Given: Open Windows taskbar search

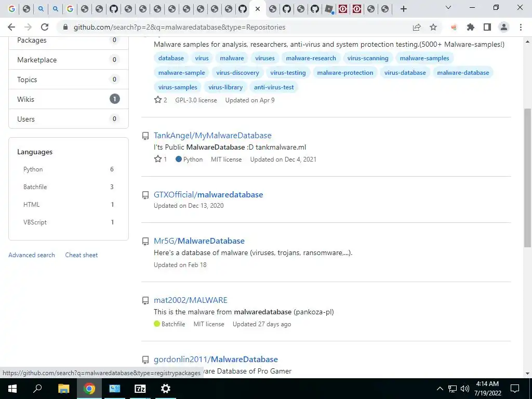Looking at the screenshot, I should [x=37, y=389].
